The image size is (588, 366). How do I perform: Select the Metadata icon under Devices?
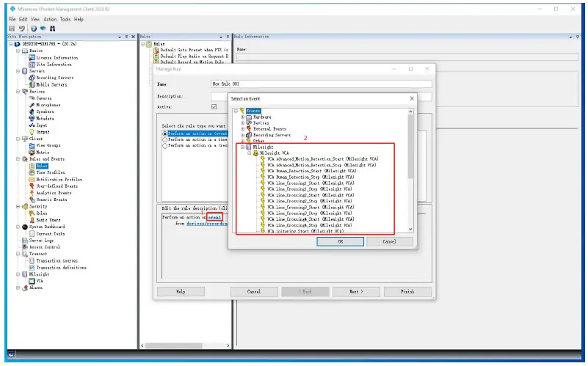click(32, 118)
